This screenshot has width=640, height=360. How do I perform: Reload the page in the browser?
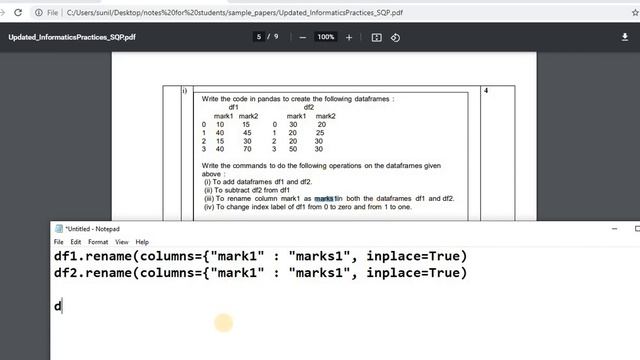click(18, 13)
